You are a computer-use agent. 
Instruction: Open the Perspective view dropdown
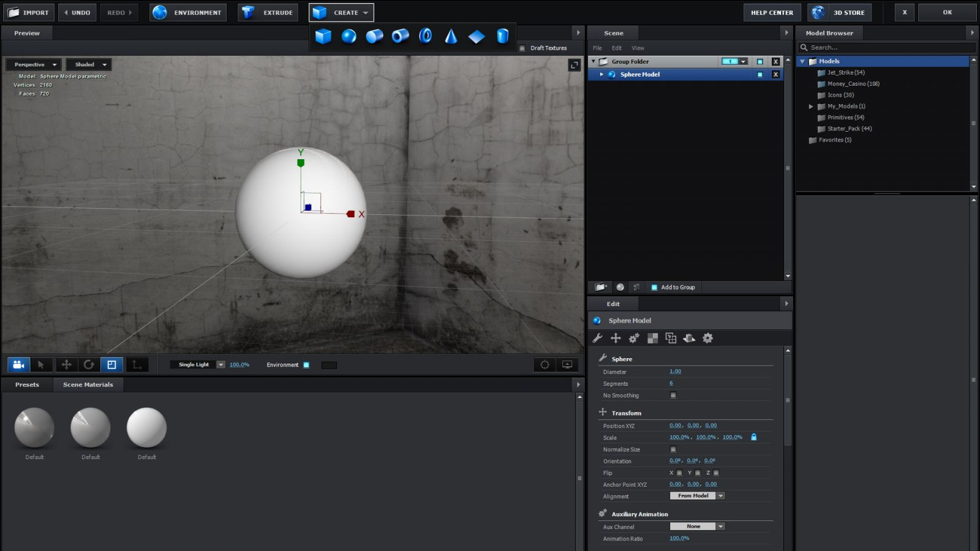click(34, 65)
